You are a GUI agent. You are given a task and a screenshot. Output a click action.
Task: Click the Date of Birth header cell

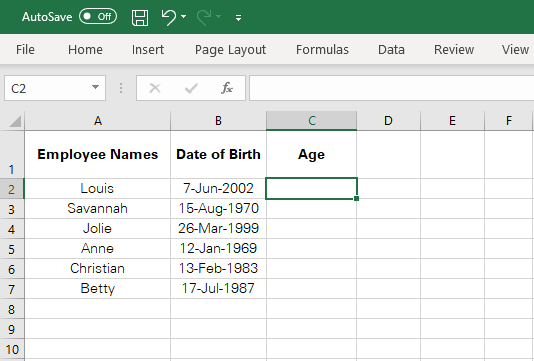pos(218,155)
